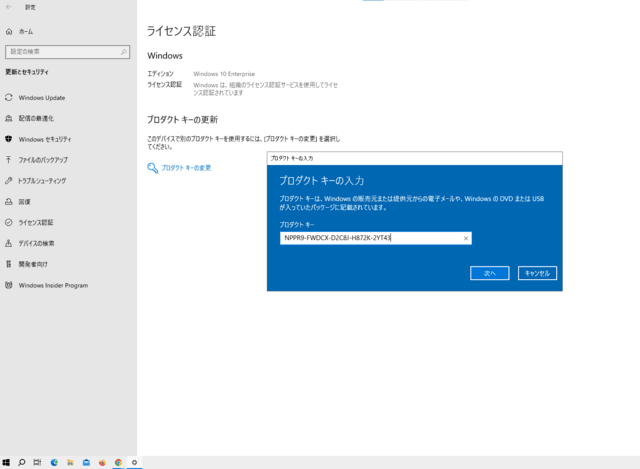
Task: Open the Windows Update section
Action: click(x=41, y=97)
